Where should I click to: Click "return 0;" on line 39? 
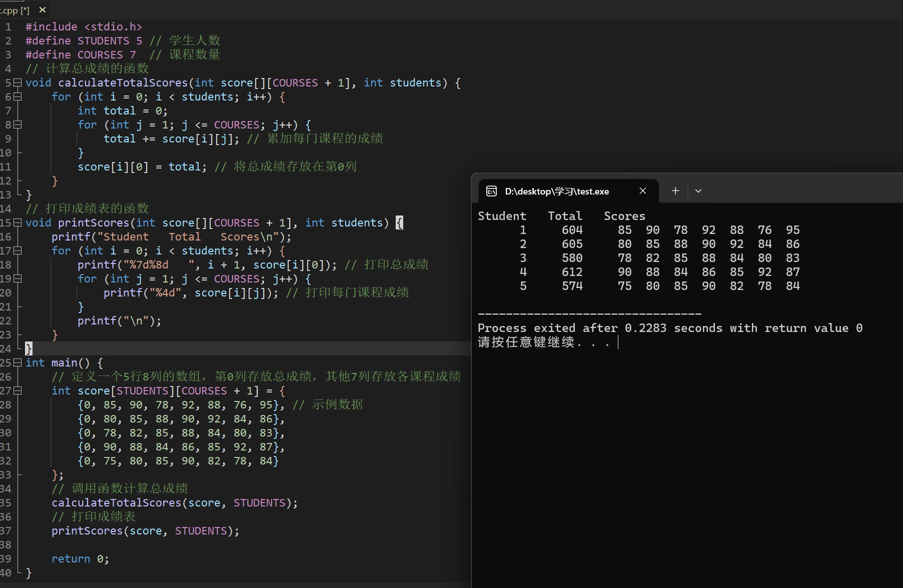(x=80, y=558)
